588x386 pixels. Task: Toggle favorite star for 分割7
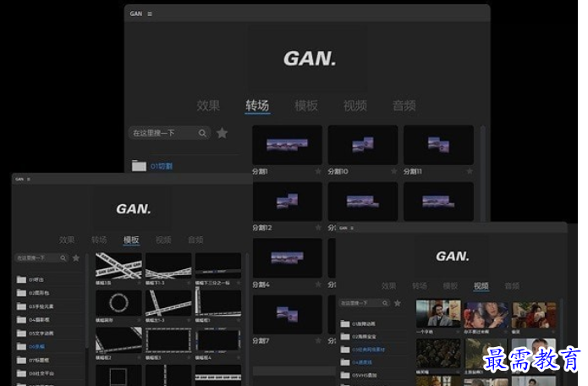click(x=318, y=340)
